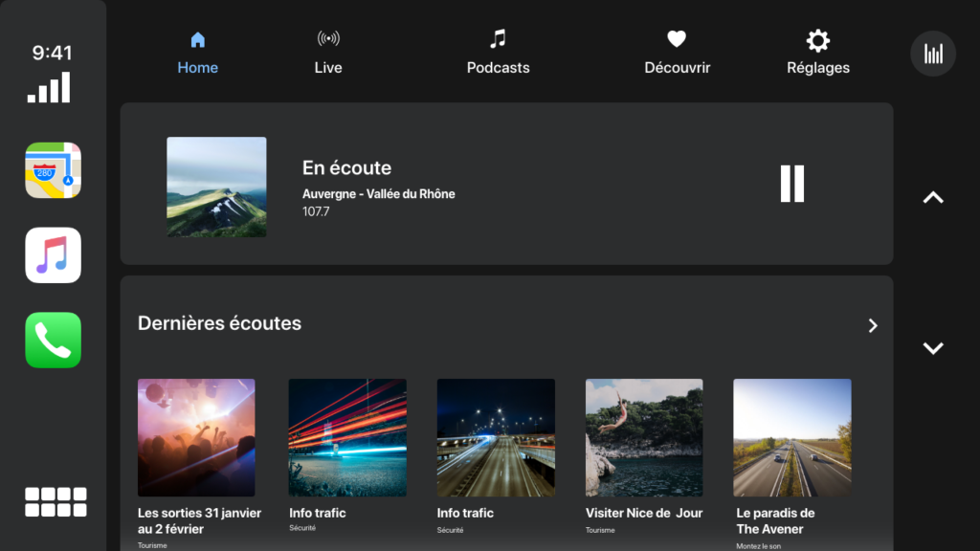This screenshot has height=551, width=980.
Task: Pause the Auvergne radio playback
Action: click(791, 184)
